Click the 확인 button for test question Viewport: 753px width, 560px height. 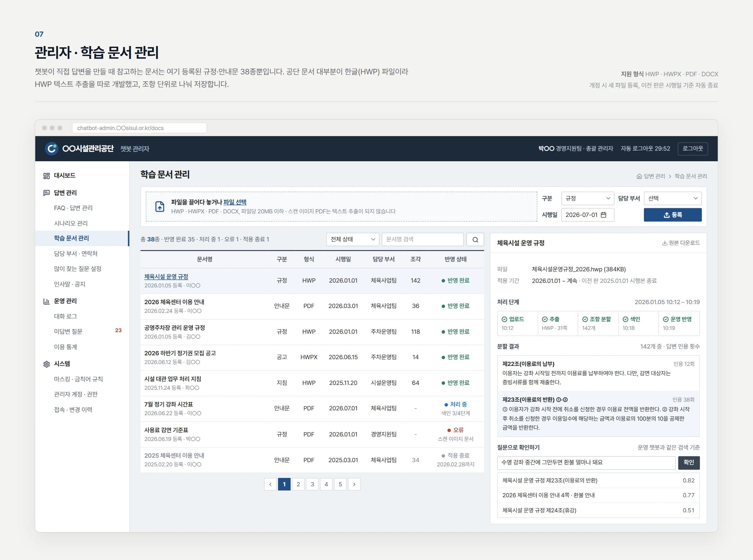(x=689, y=463)
